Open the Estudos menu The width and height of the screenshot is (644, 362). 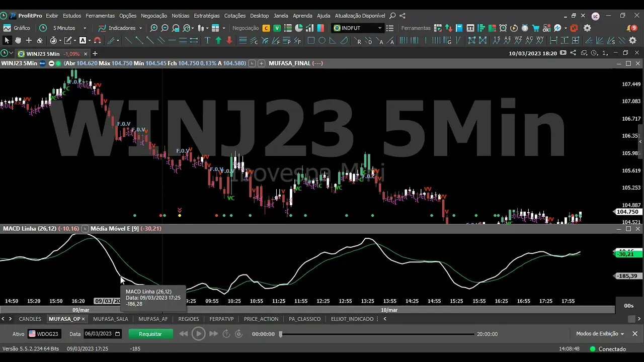[72, 16]
